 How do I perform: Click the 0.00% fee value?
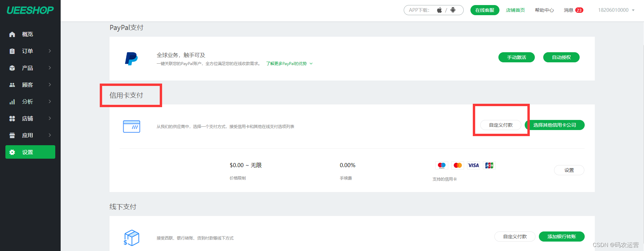[347, 165]
